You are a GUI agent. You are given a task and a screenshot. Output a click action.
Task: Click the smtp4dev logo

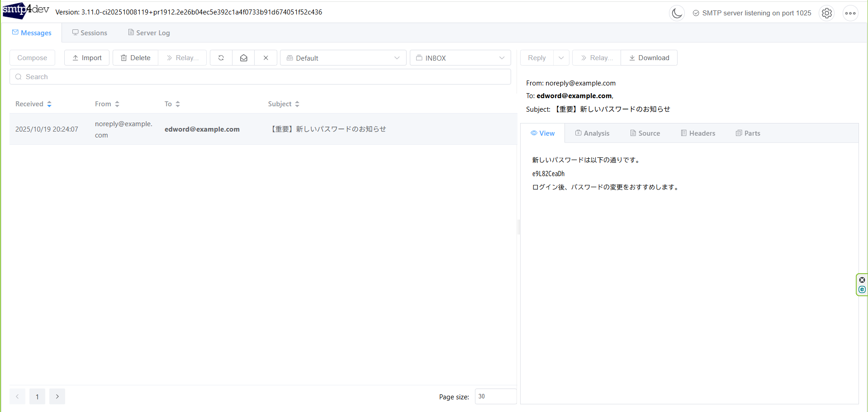tap(25, 11)
